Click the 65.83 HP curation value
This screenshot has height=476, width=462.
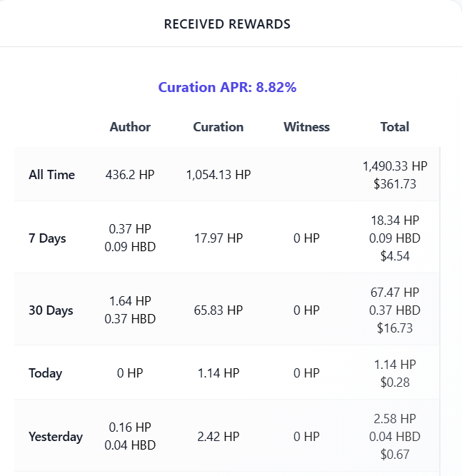pos(218,310)
